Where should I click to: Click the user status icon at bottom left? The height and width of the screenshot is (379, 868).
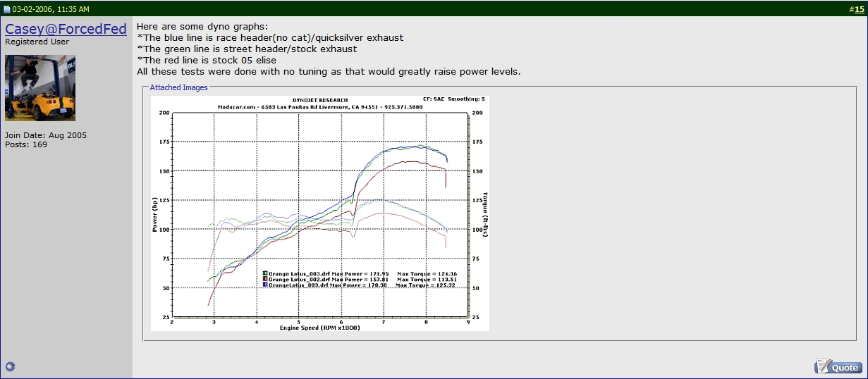pyautogui.click(x=10, y=366)
